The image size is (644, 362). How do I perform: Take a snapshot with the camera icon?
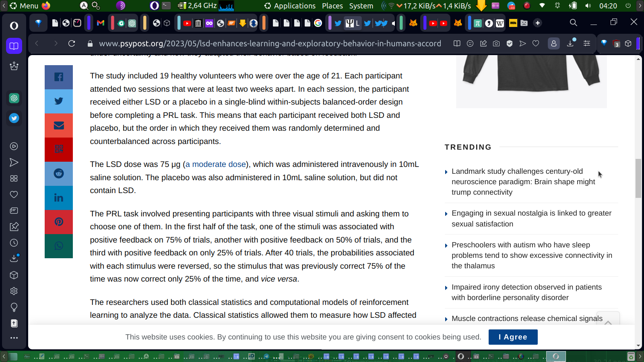click(496, 43)
